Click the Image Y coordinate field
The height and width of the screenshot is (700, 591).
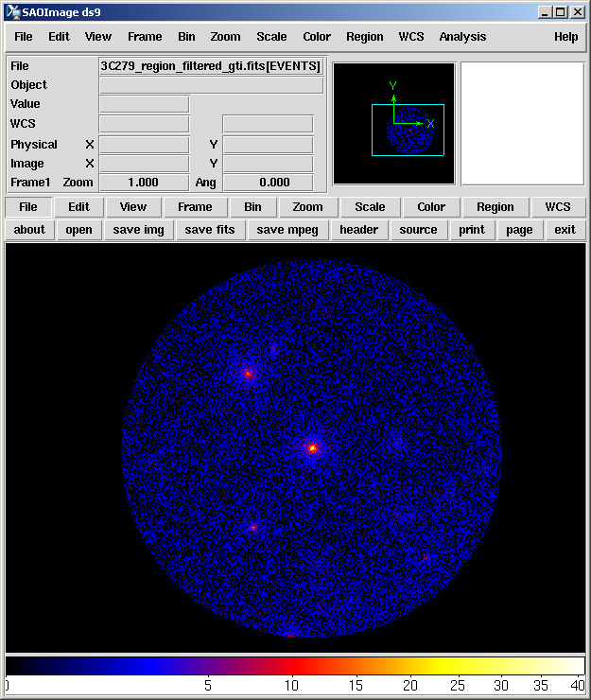click(269, 164)
